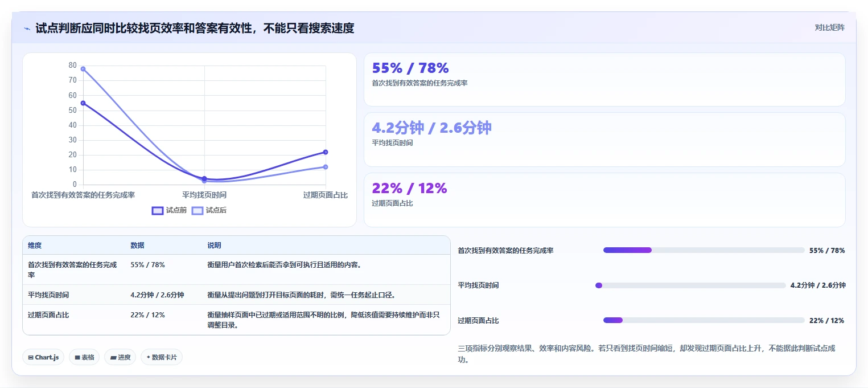The width and height of the screenshot is (868, 388).
Task: Click the 进度 chip
Action: (x=120, y=357)
